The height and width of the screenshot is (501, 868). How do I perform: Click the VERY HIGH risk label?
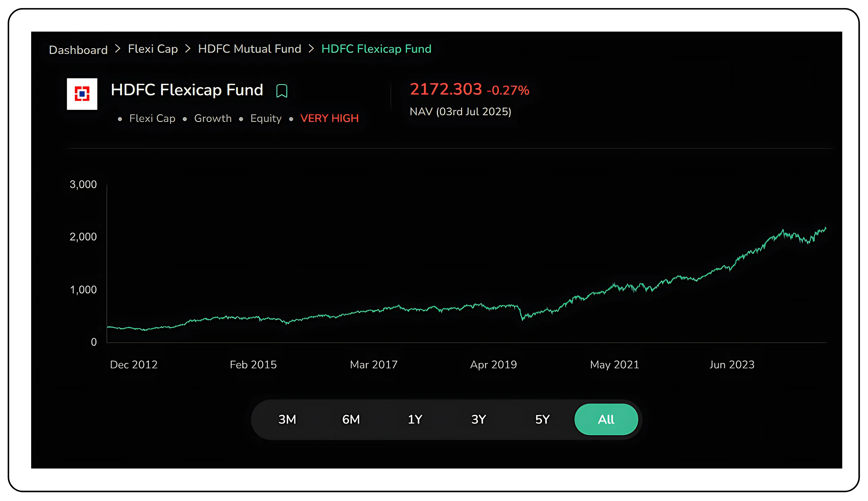pyautogui.click(x=329, y=118)
